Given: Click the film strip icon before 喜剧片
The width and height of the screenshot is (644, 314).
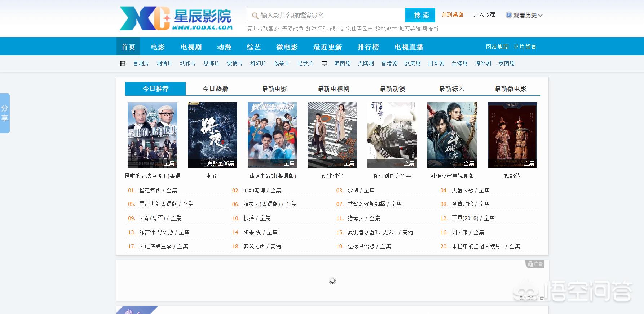Looking at the screenshot, I should (x=123, y=64).
